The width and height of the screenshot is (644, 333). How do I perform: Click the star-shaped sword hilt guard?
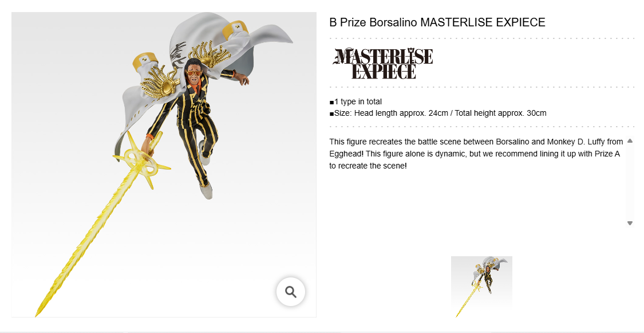pyautogui.click(x=142, y=160)
